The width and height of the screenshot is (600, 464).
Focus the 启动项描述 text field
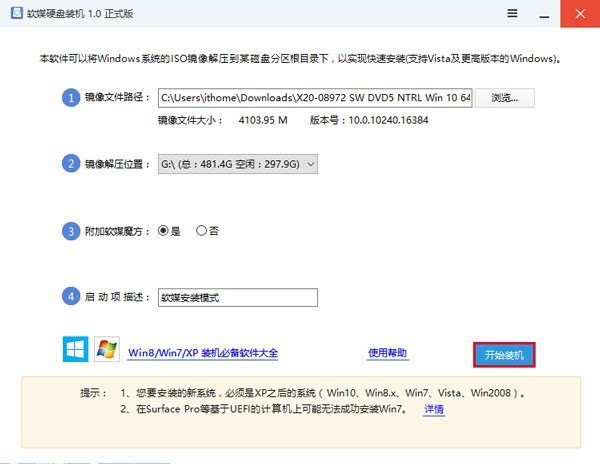point(238,297)
